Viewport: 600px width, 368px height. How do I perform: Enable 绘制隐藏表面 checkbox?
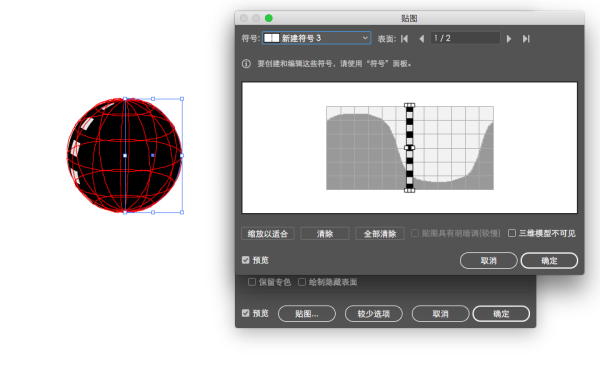pos(302,282)
